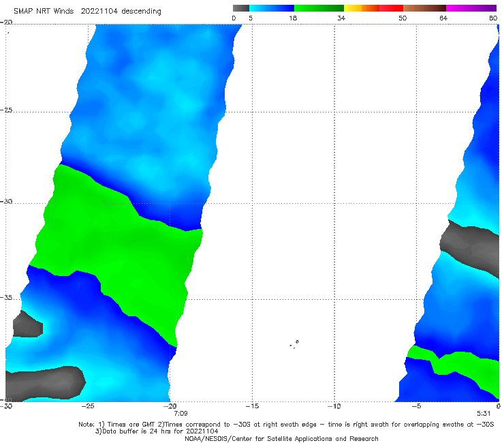
Task: Click the magenta segment of the color bar
Action: [x=471, y=8]
